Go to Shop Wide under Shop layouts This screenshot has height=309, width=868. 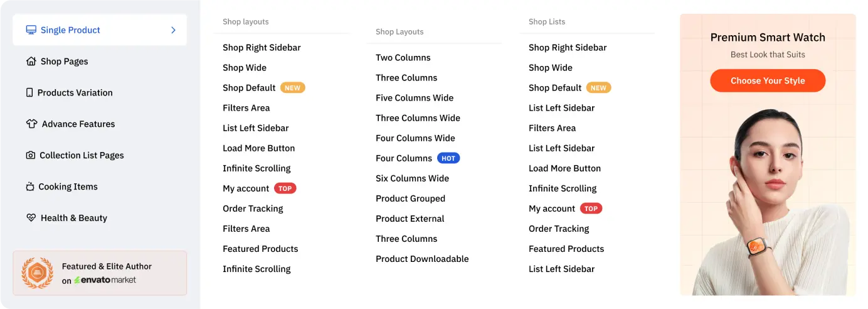pyautogui.click(x=245, y=68)
